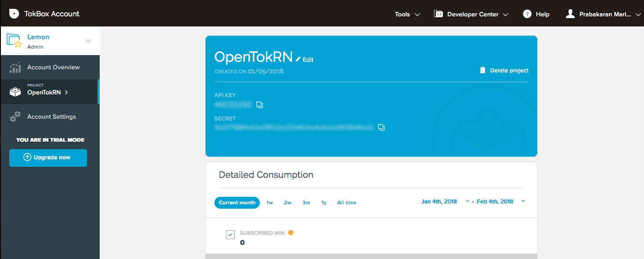
Task: Click the TokBox logo circle icon
Action: [14, 14]
